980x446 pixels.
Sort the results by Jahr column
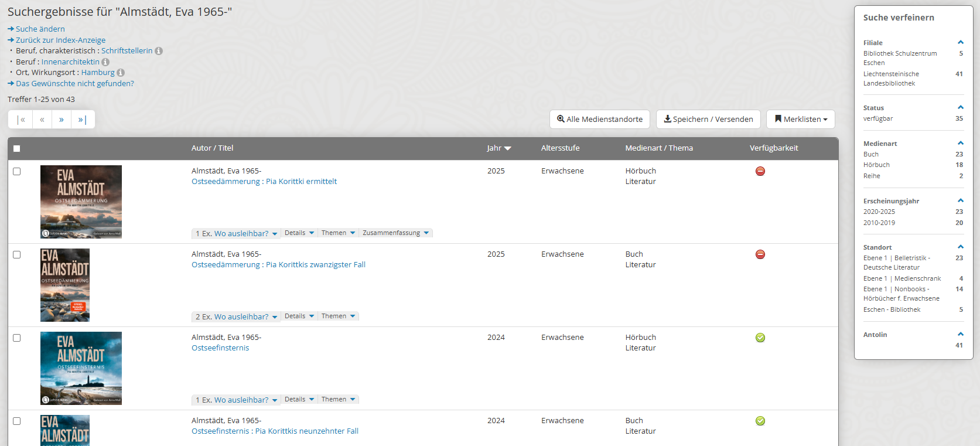coord(498,148)
